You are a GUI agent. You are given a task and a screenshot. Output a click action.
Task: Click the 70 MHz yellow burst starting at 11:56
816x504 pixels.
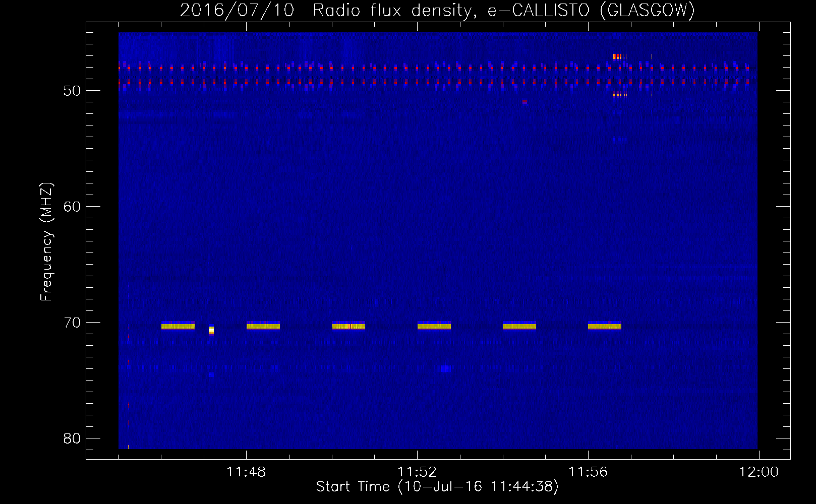coord(605,326)
